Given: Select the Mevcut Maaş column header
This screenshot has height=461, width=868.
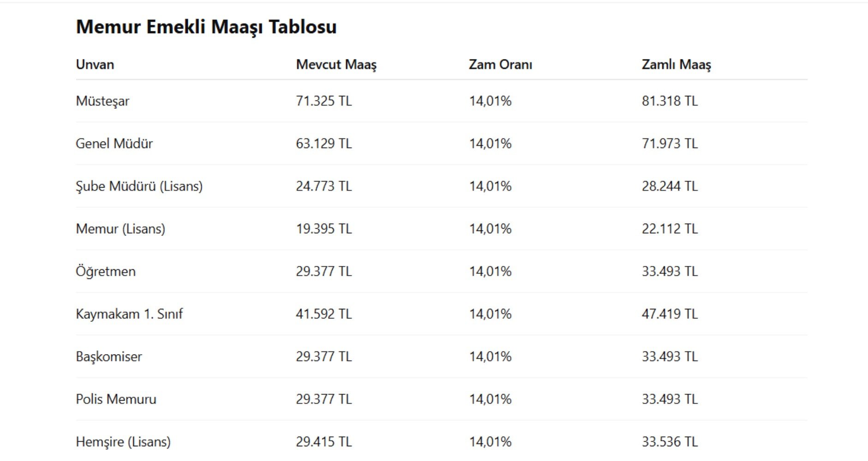Looking at the screenshot, I should 336,65.
